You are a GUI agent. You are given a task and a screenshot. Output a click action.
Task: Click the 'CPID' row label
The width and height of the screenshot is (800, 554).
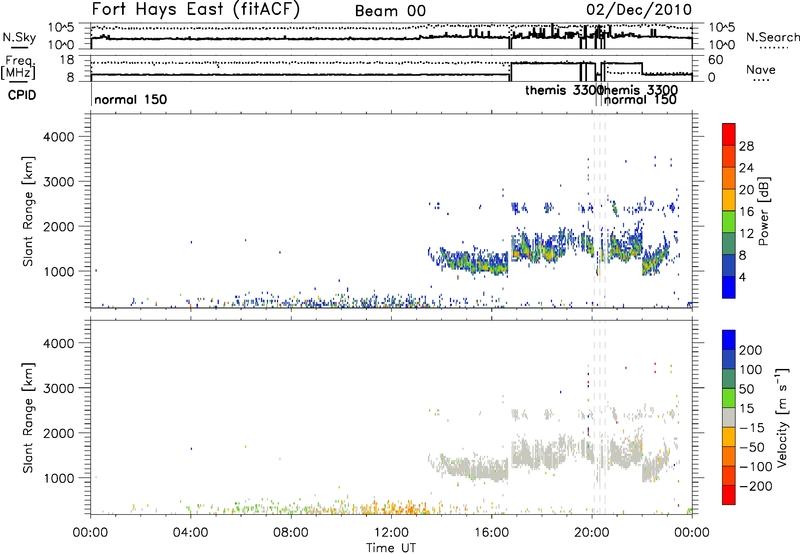tap(22, 95)
